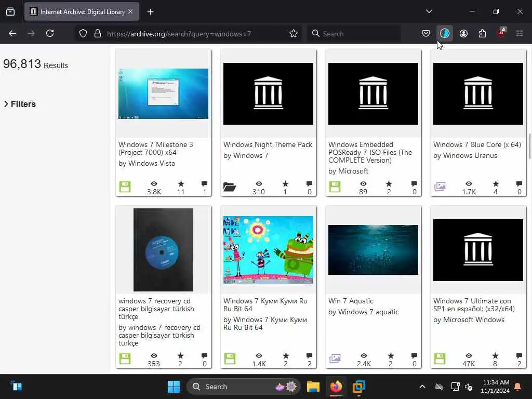Open Windows 7 Ultimate con SP1 en español link

(x=474, y=304)
